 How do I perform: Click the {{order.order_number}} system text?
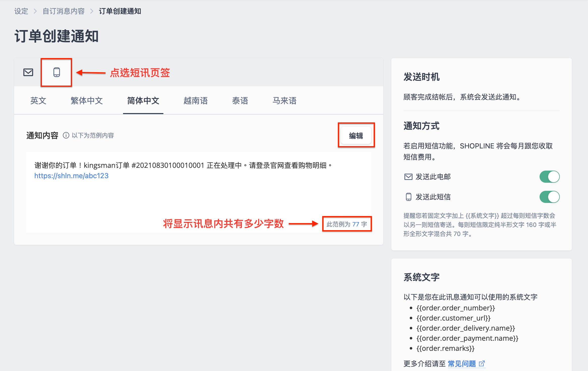(x=456, y=308)
